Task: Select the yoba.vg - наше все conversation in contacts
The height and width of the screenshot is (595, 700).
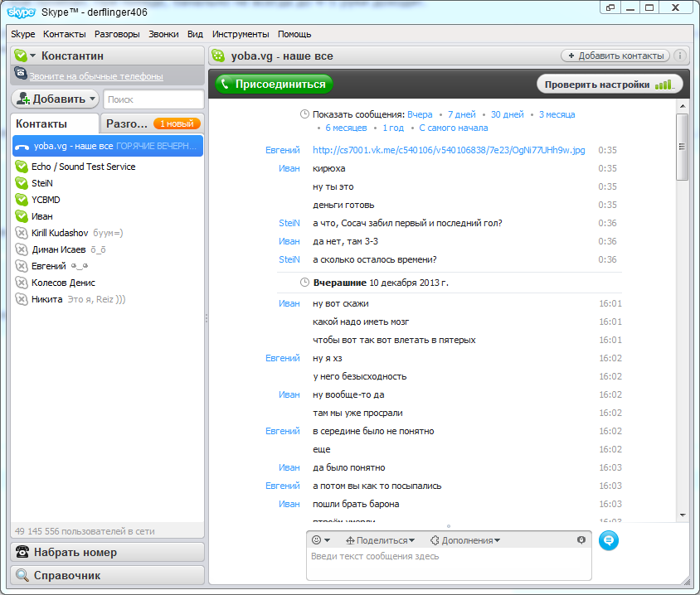Action: pos(108,146)
